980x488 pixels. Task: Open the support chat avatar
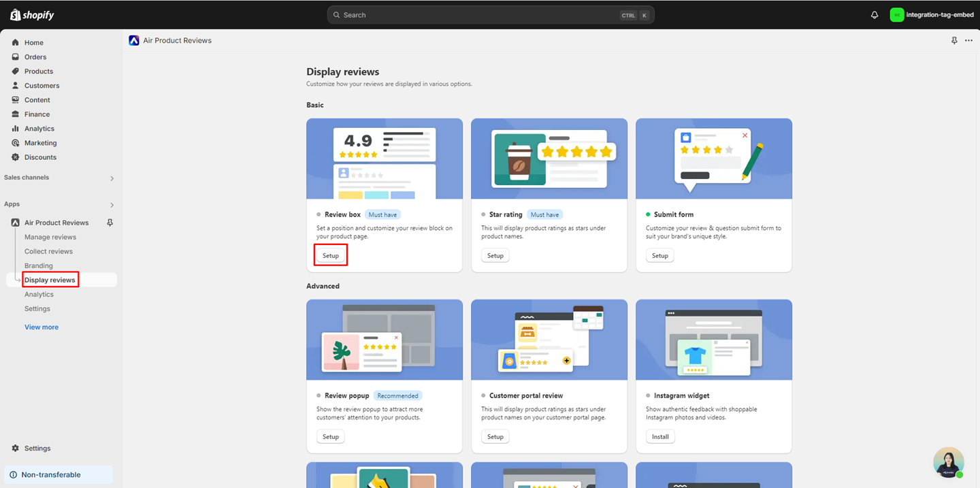click(x=948, y=463)
